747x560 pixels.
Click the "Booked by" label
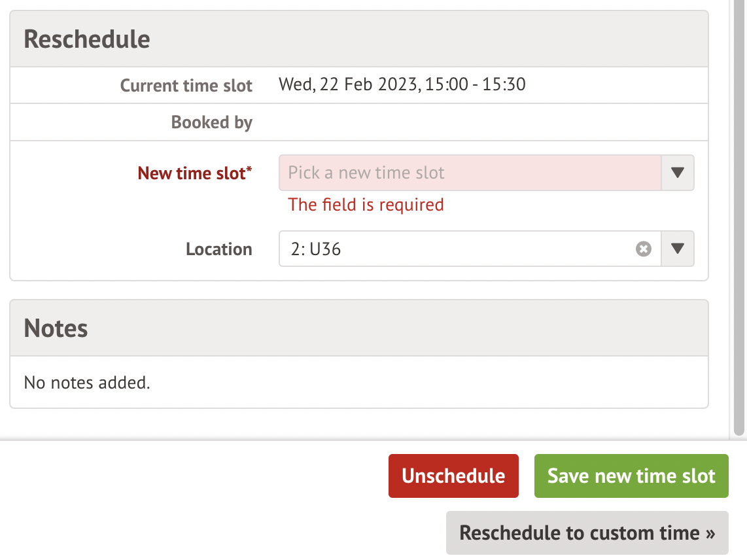tap(211, 122)
